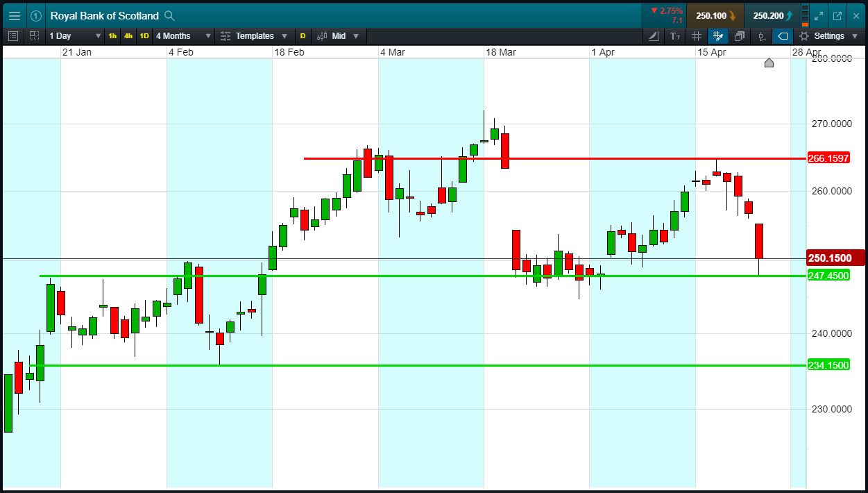Click the 4 Mar date label
The image size is (868, 493).
pyautogui.click(x=392, y=52)
